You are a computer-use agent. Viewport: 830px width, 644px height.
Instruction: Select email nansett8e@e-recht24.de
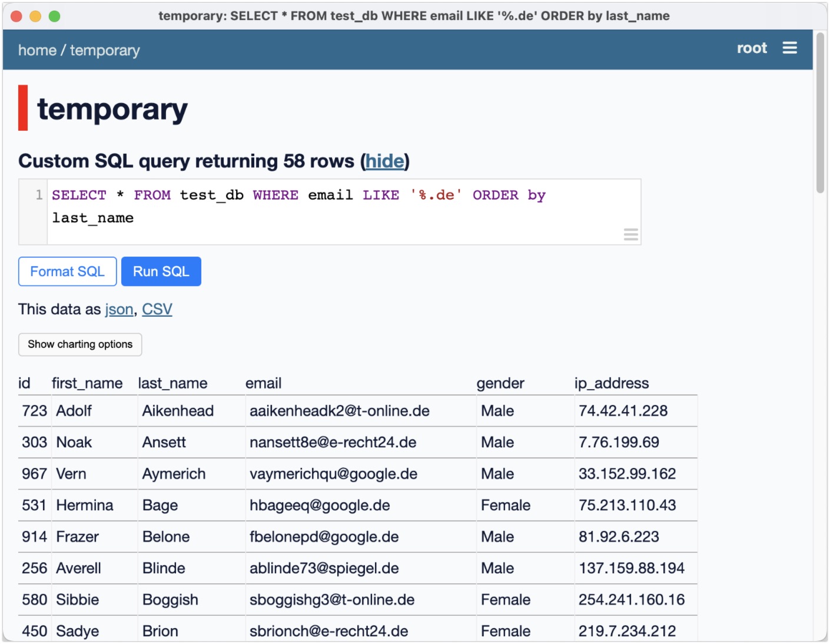point(361,442)
